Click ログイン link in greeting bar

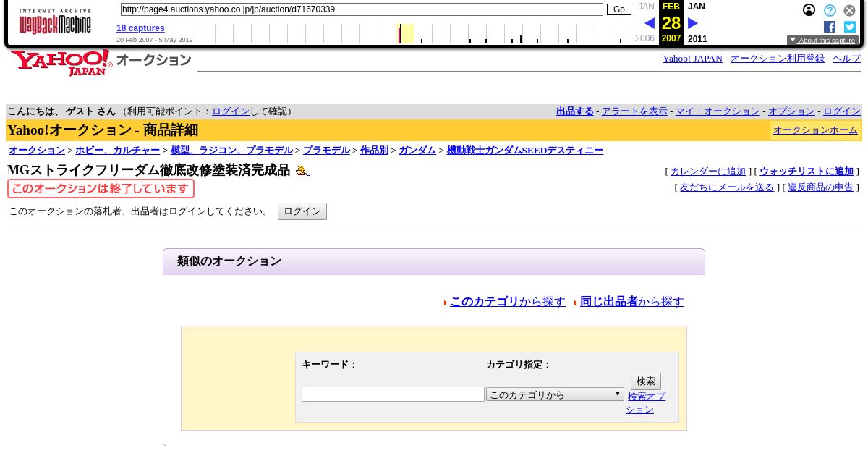tap(231, 111)
